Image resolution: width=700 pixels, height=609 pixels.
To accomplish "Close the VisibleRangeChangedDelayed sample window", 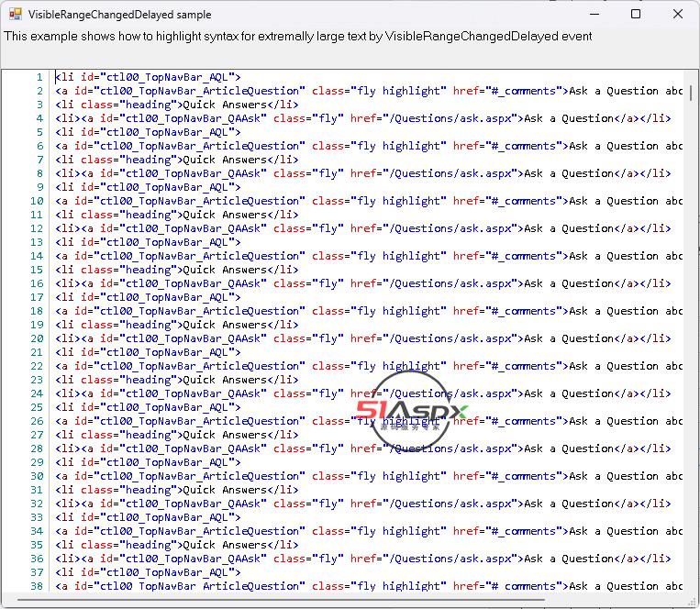I will pyautogui.click(x=678, y=15).
